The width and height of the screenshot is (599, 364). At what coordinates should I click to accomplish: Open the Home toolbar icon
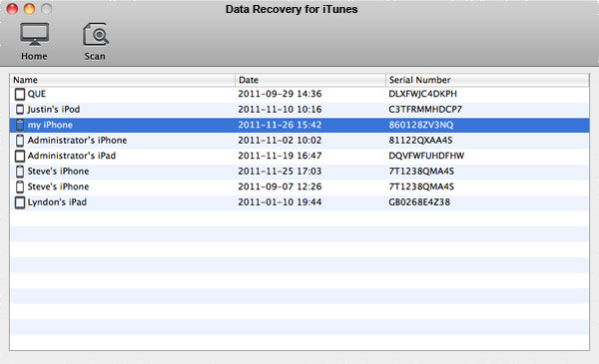(34, 41)
